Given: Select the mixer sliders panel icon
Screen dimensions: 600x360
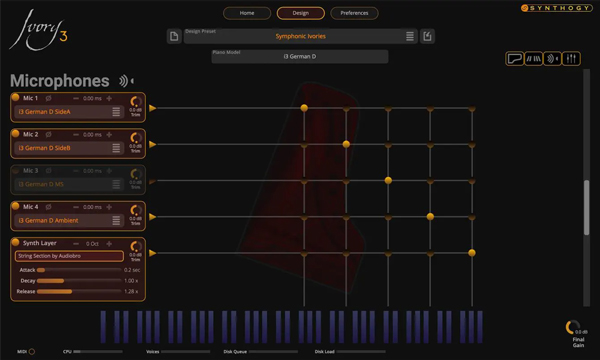Looking at the screenshot, I should [x=571, y=59].
